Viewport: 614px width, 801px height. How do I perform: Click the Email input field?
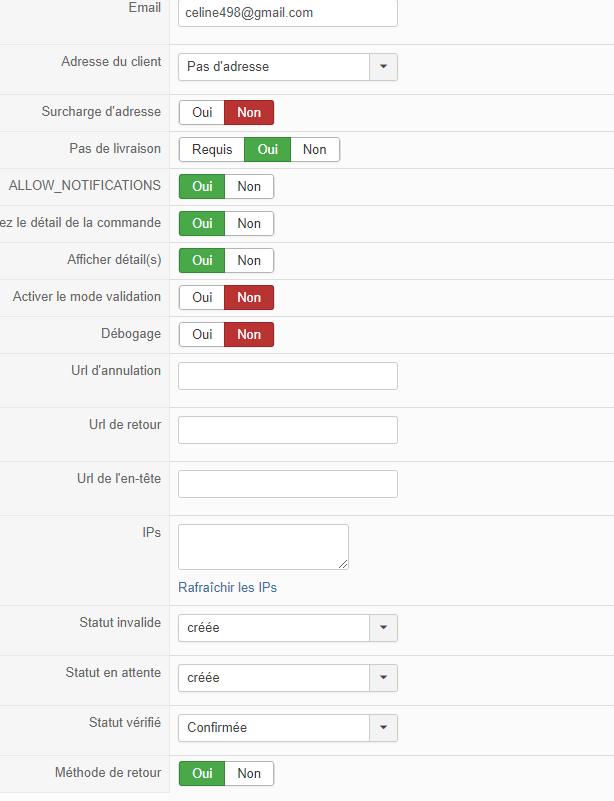(x=288, y=13)
